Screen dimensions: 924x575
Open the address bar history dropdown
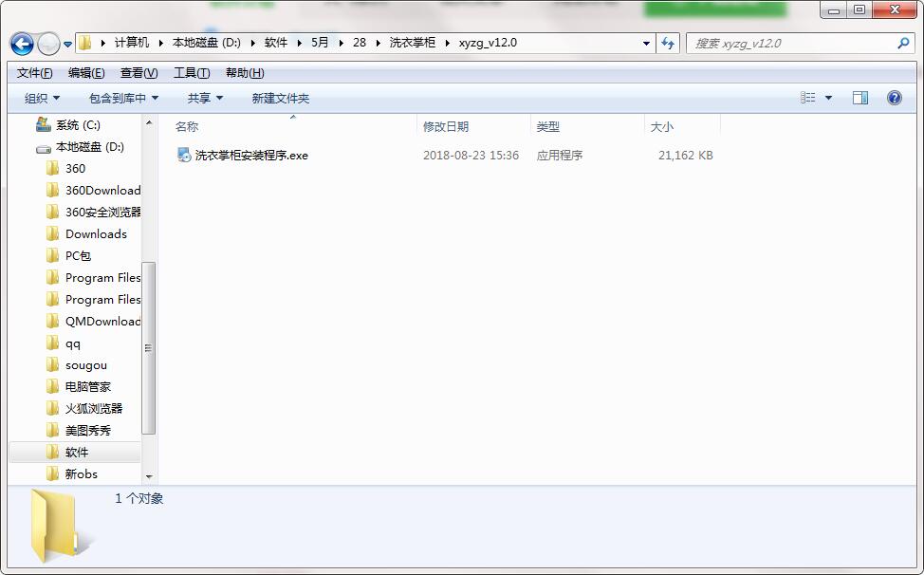646,44
